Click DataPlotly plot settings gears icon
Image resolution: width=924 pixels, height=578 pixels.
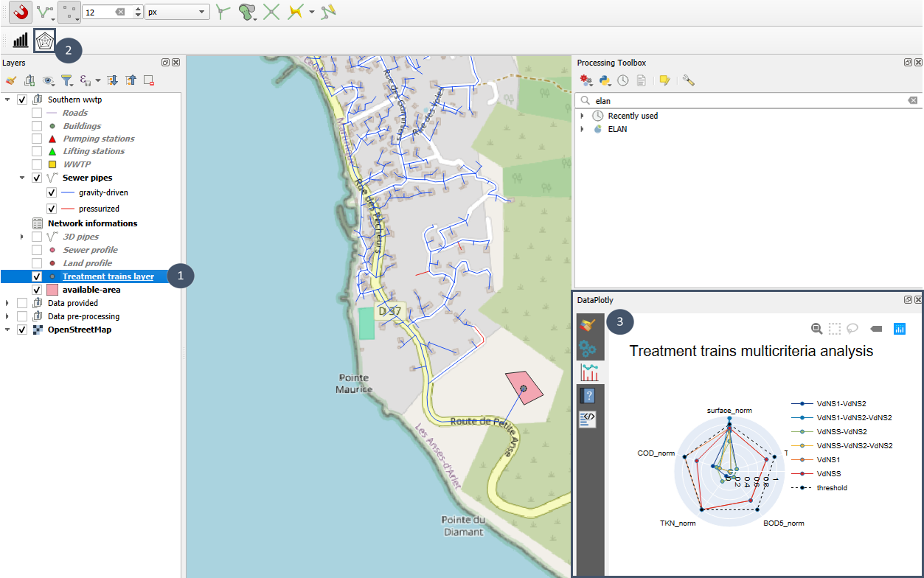click(x=588, y=348)
